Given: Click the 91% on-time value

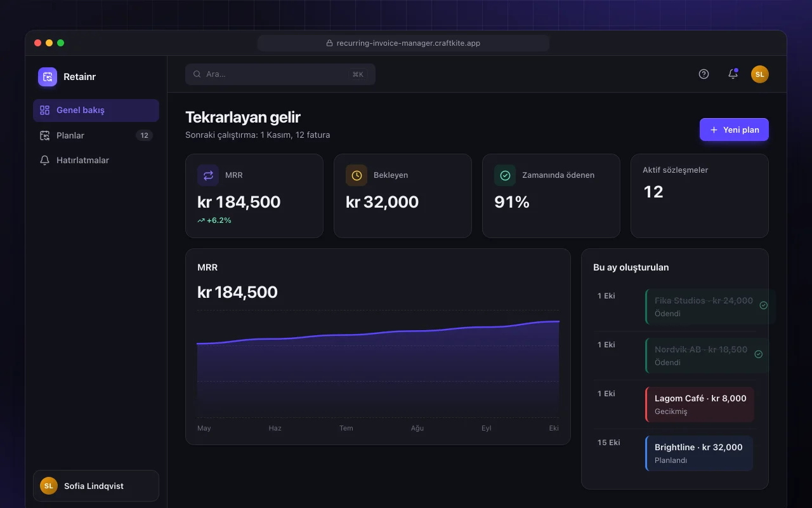Looking at the screenshot, I should pos(512,202).
